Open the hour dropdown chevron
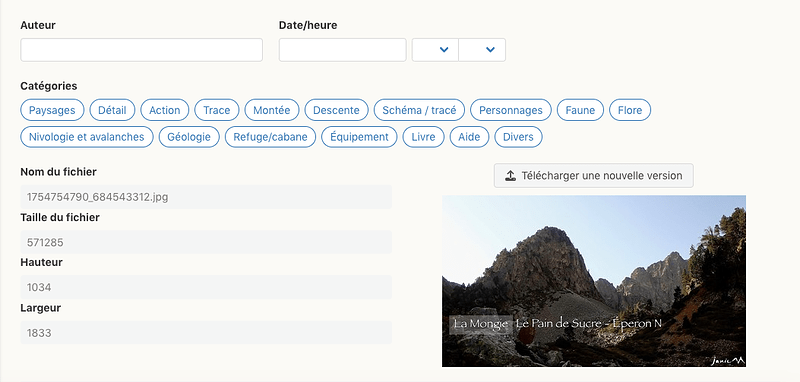Viewport: 800px width, 382px height. tap(444, 49)
